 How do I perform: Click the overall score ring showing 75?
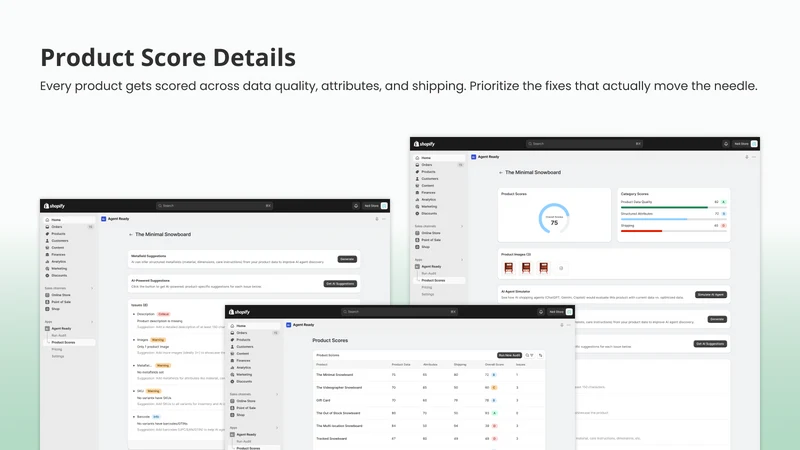click(554, 219)
